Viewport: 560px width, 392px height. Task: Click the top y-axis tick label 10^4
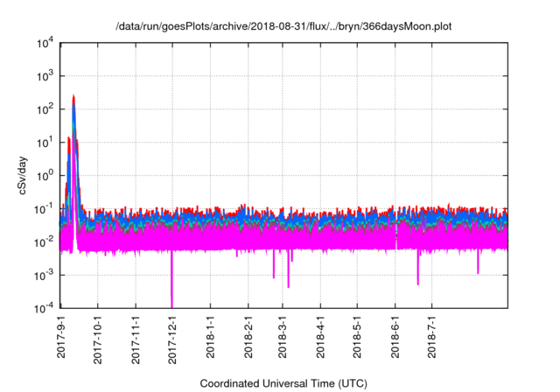[x=44, y=43]
